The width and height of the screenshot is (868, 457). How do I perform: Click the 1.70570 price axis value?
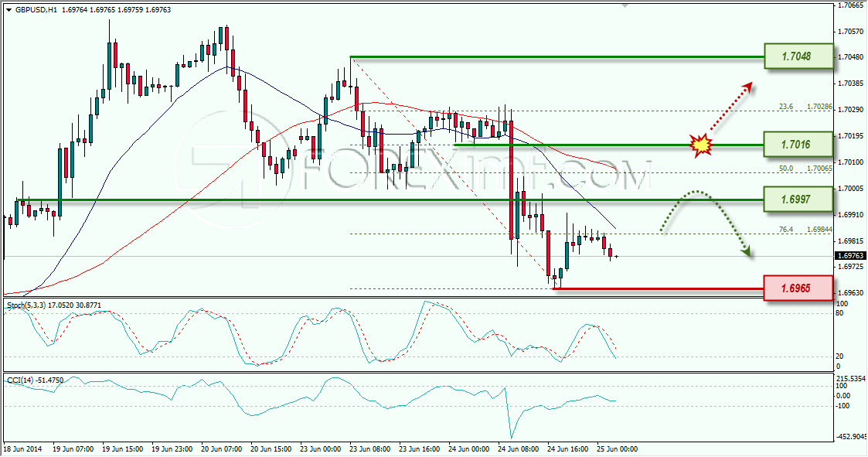(852, 31)
